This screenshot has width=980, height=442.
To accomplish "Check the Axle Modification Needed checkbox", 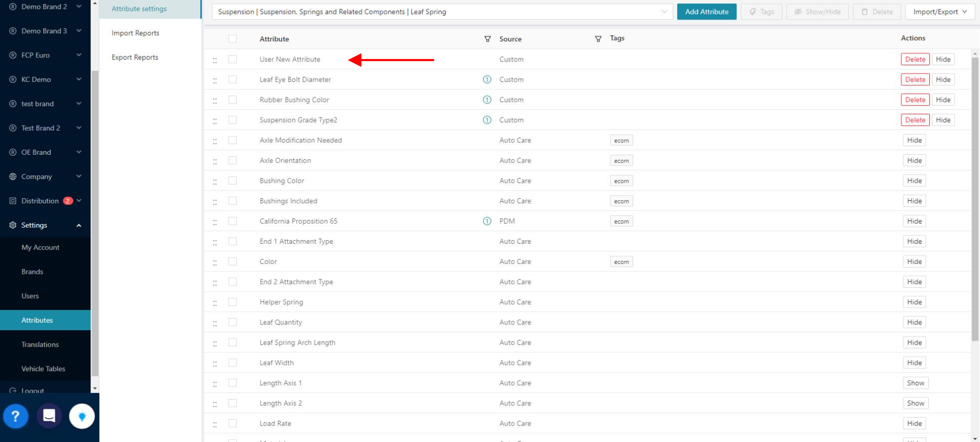I will pos(232,140).
